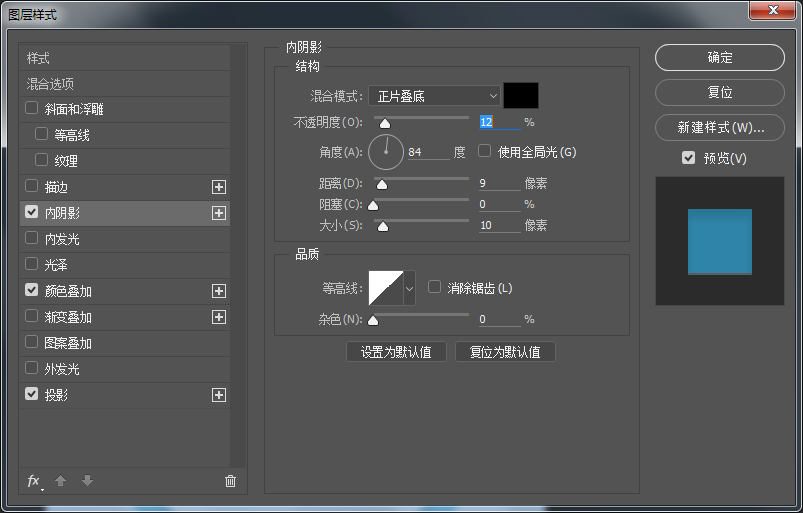Click the 阻塞 value field
The height and width of the screenshot is (513, 803).
pos(500,204)
